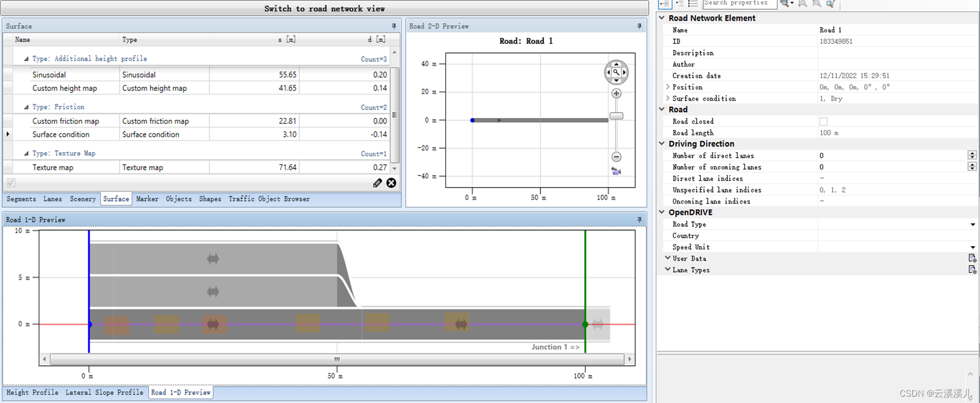Viewport: 980px width, 403px height.
Task: Click the 2-D preview zoom slider handle
Action: point(616,116)
